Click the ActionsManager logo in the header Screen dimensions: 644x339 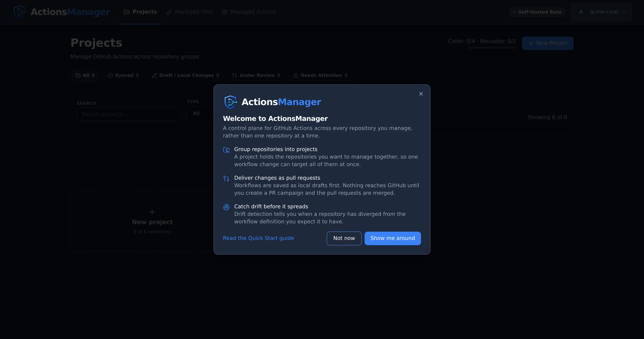(x=62, y=12)
